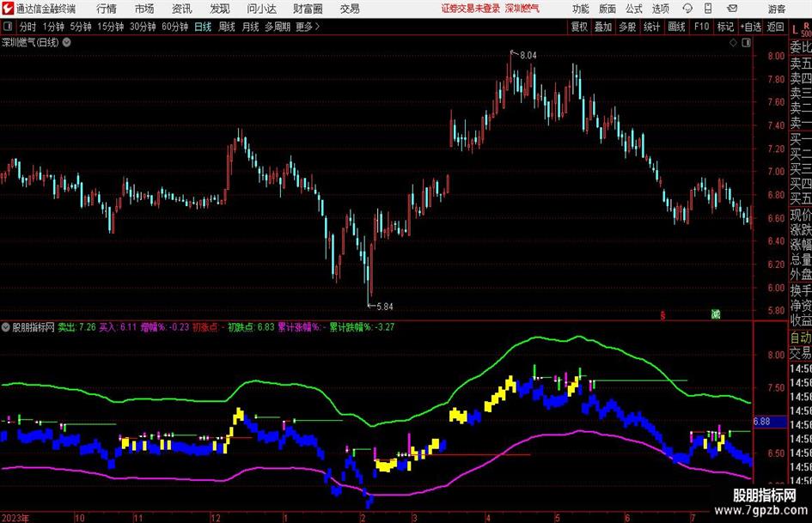Click the 游客 guest account label
The image size is (812, 523).
(x=777, y=9)
